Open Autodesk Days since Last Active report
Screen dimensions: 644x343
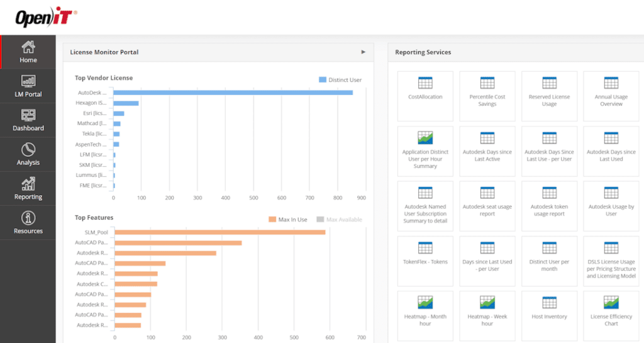(487, 151)
